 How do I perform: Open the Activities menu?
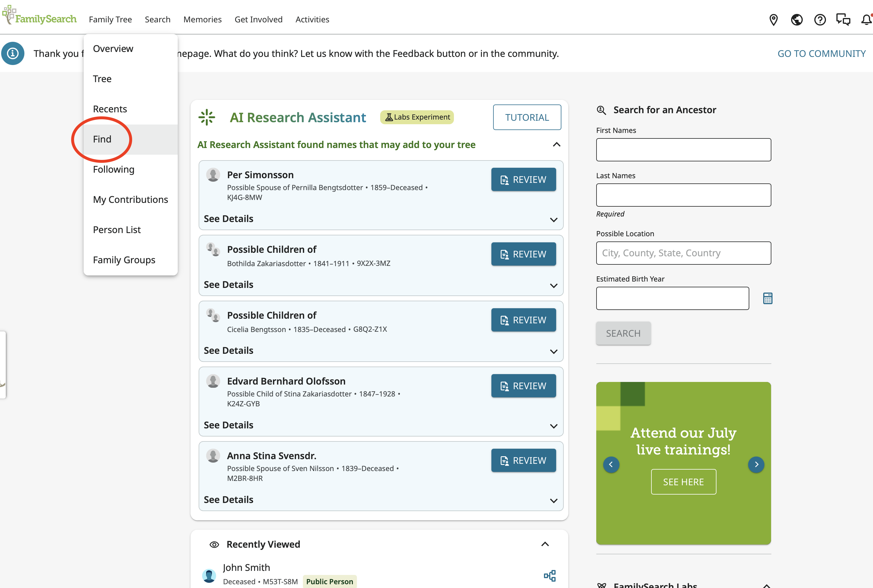point(312,19)
